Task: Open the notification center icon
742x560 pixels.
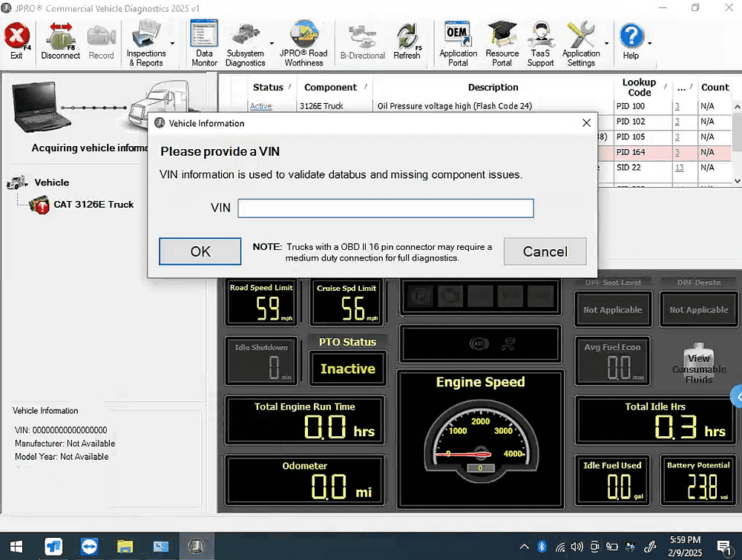Action: coord(723,547)
